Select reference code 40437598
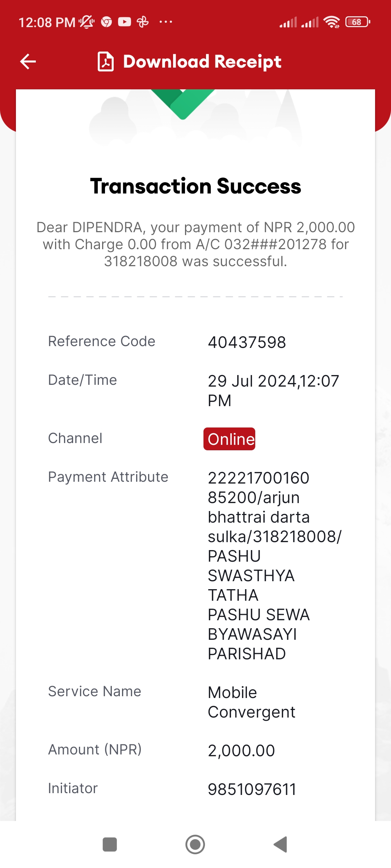Screen dimensions: 391x868 [247, 342]
